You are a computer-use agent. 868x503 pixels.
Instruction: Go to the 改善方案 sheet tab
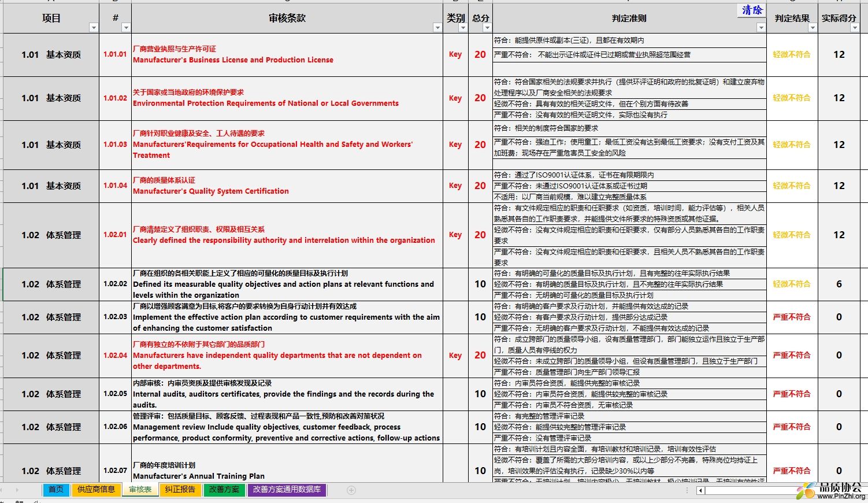224,490
